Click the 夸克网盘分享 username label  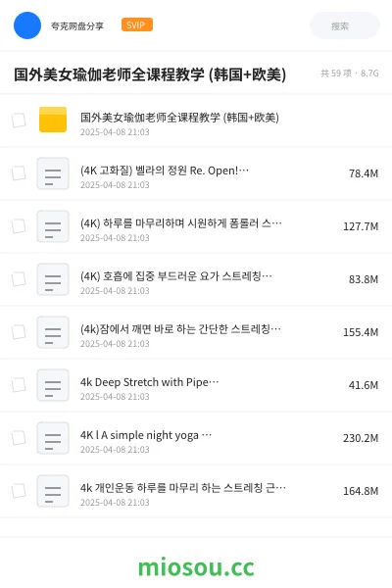(77, 25)
